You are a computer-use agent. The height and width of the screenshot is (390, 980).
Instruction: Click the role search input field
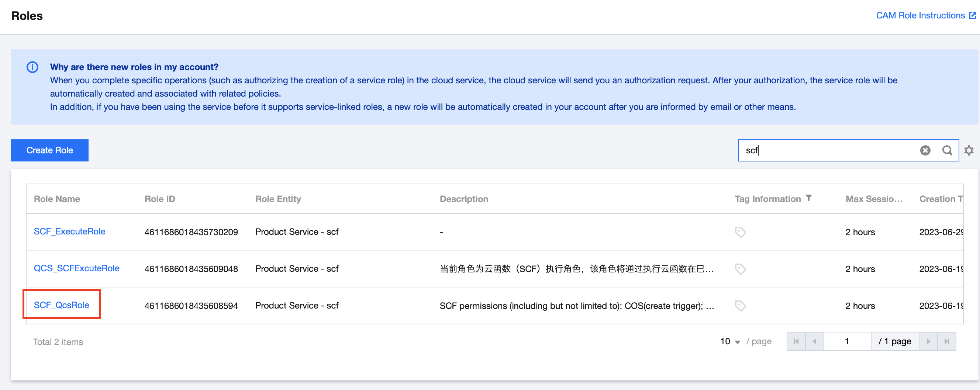point(829,150)
